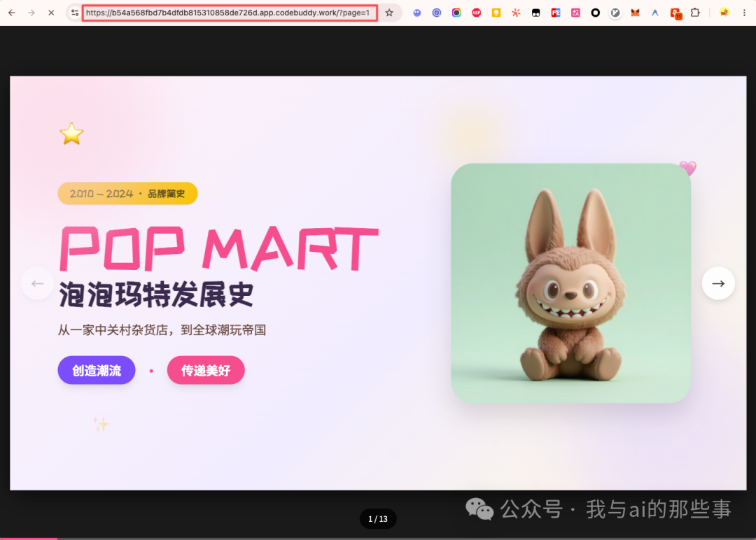Screen dimensions: 756x540
Task: Go back to previous browser page
Action: pos(12,13)
